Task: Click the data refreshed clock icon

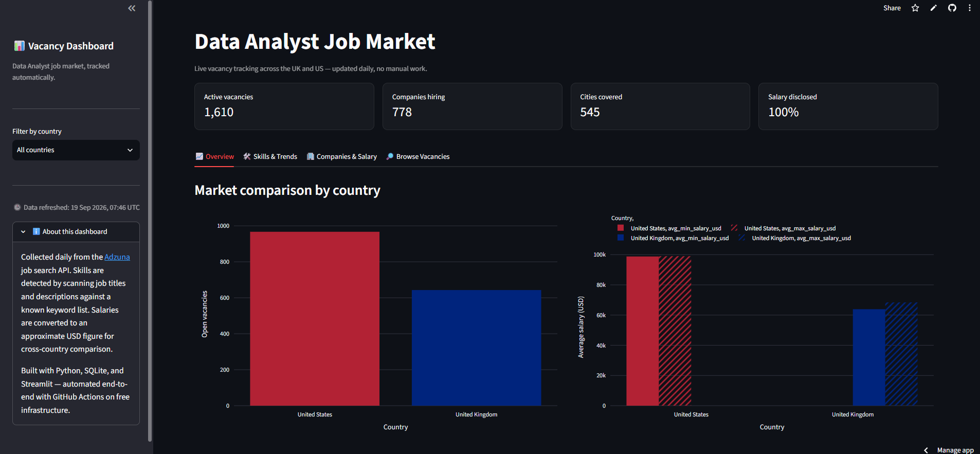Action: tap(17, 208)
